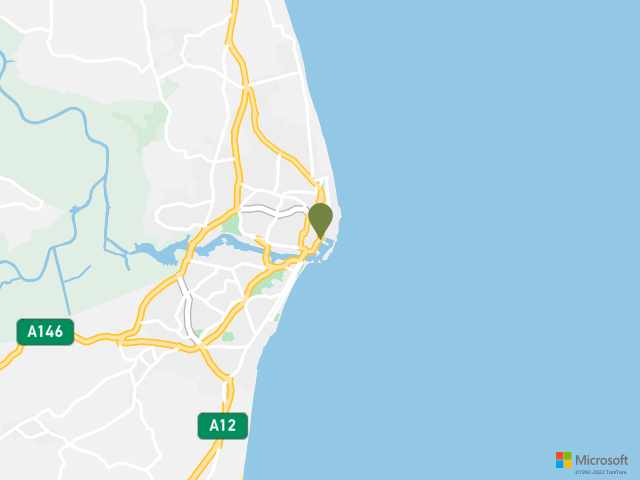
Task: Select the A146 road shield label
Action: pos(45,332)
